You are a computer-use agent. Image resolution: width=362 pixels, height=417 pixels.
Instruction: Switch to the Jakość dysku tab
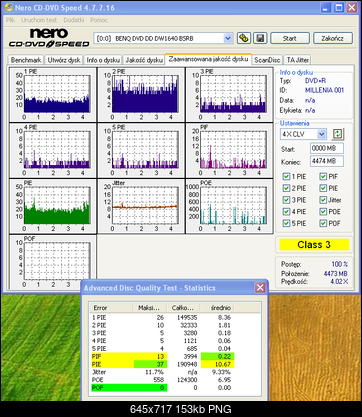144,60
